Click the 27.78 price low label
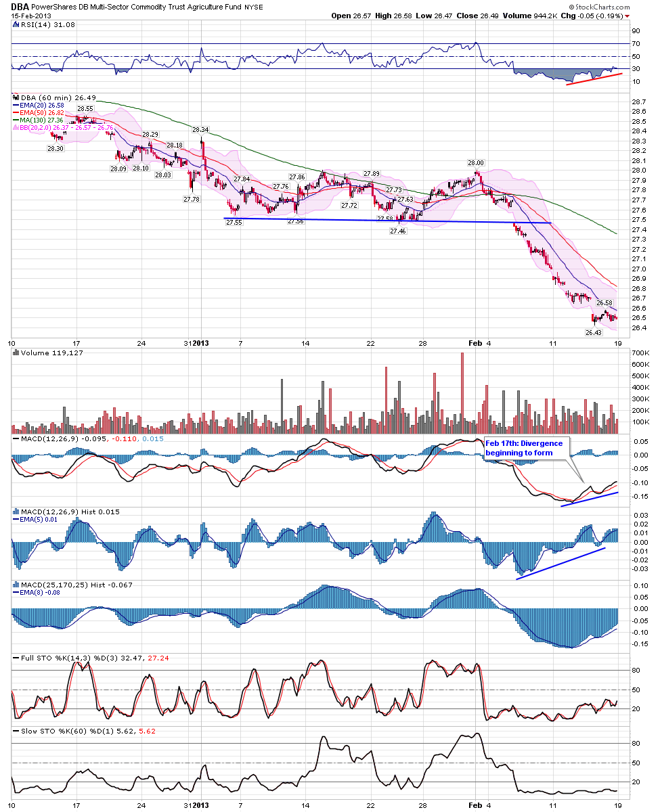 [x=191, y=199]
